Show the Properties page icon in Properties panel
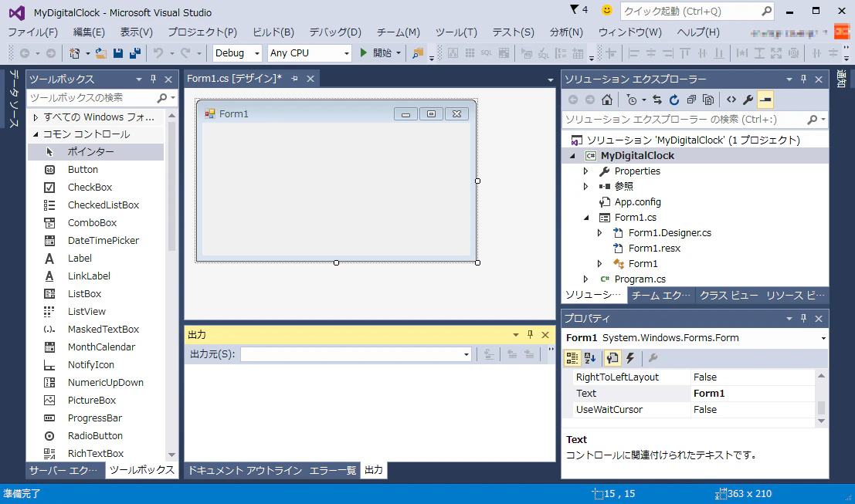Viewport: 855px width, 504px height. pyautogui.click(x=612, y=358)
